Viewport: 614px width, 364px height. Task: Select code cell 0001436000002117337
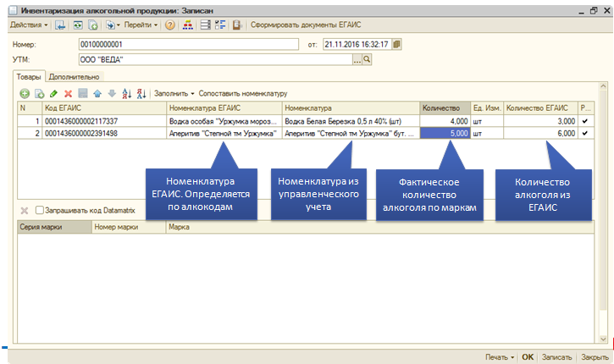click(104, 121)
